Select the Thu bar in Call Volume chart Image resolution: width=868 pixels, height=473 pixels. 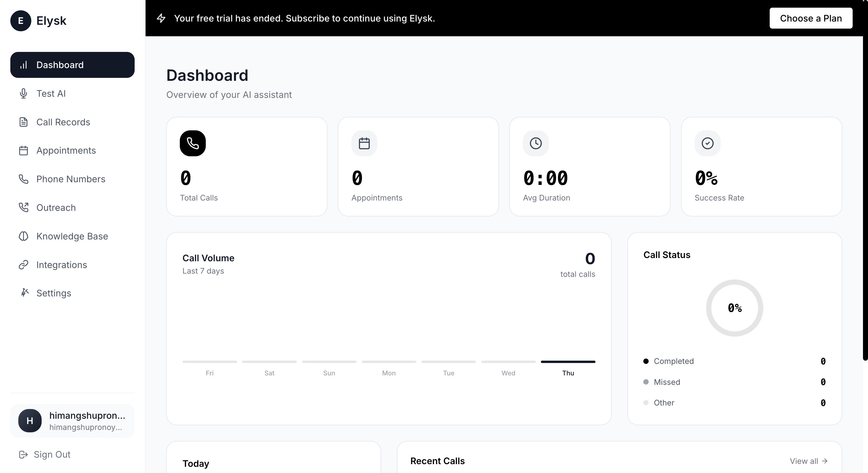click(x=568, y=362)
